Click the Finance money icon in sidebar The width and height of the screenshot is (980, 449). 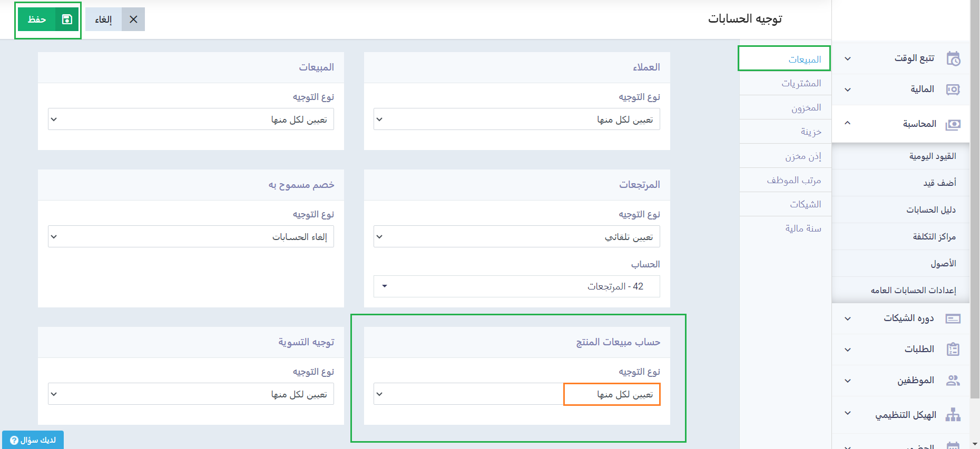953,89
